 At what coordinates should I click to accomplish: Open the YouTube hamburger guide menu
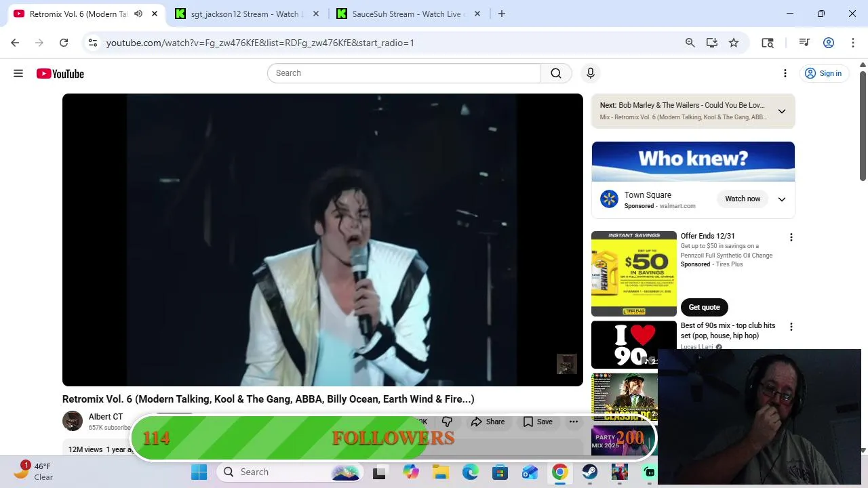[x=18, y=73]
